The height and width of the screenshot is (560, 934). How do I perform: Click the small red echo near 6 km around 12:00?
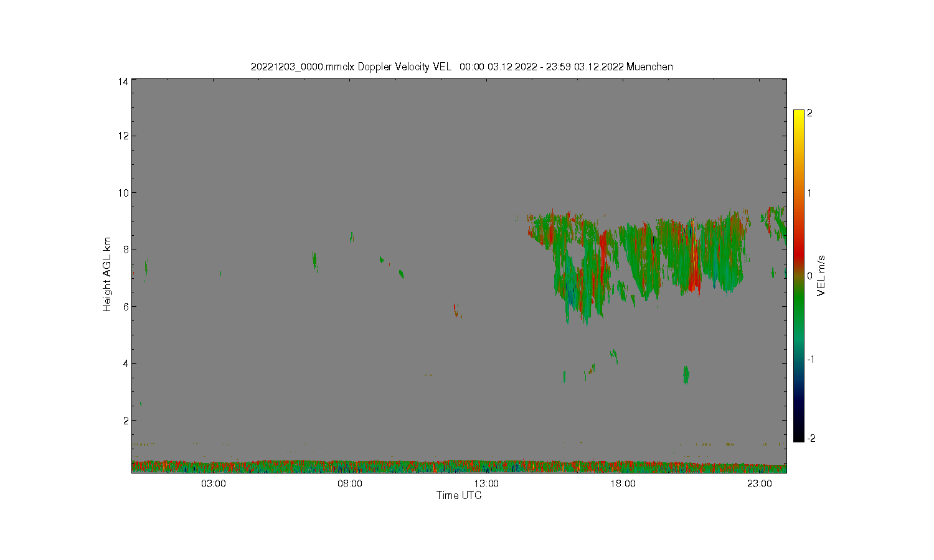pyautogui.click(x=456, y=310)
